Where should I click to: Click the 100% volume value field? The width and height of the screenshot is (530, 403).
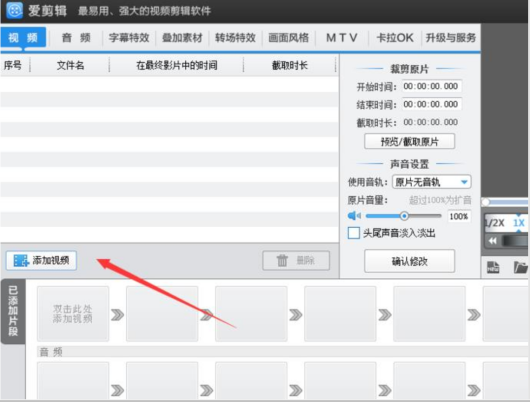coord(459,216)
